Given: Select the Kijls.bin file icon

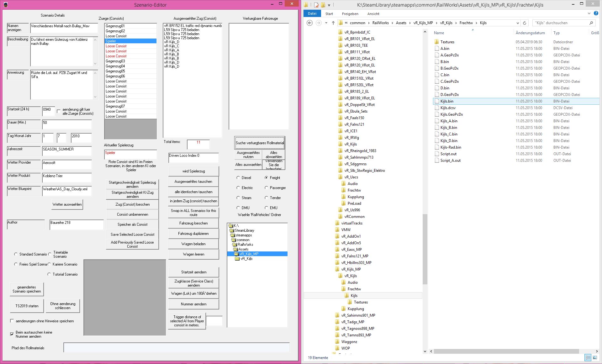Looking at the screenshot, I should point(437,101).
